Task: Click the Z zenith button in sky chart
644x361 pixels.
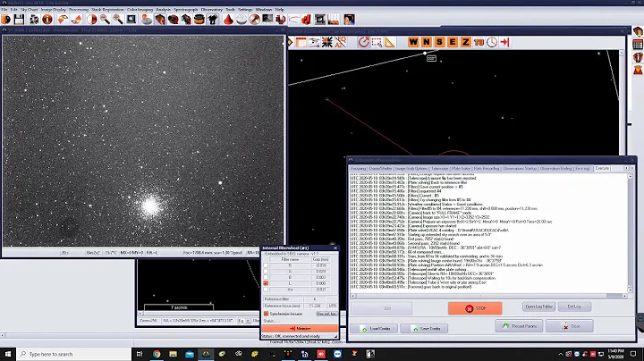Action: coord(466,42)
